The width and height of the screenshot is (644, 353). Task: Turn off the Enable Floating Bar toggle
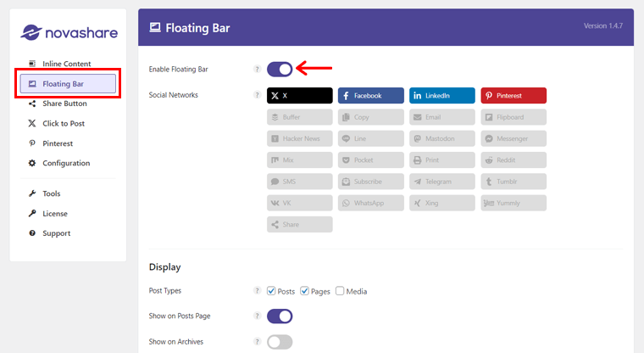click(280, 69)
